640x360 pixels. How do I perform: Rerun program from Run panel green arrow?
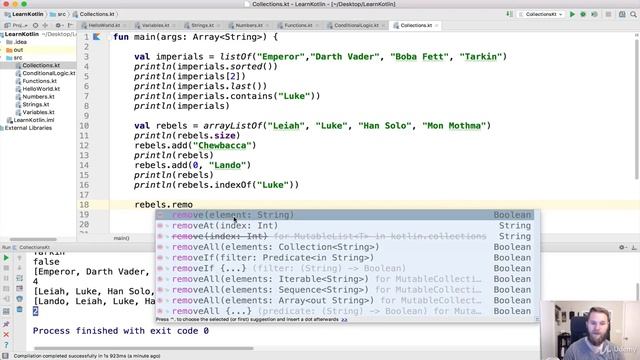click(6, 258)
